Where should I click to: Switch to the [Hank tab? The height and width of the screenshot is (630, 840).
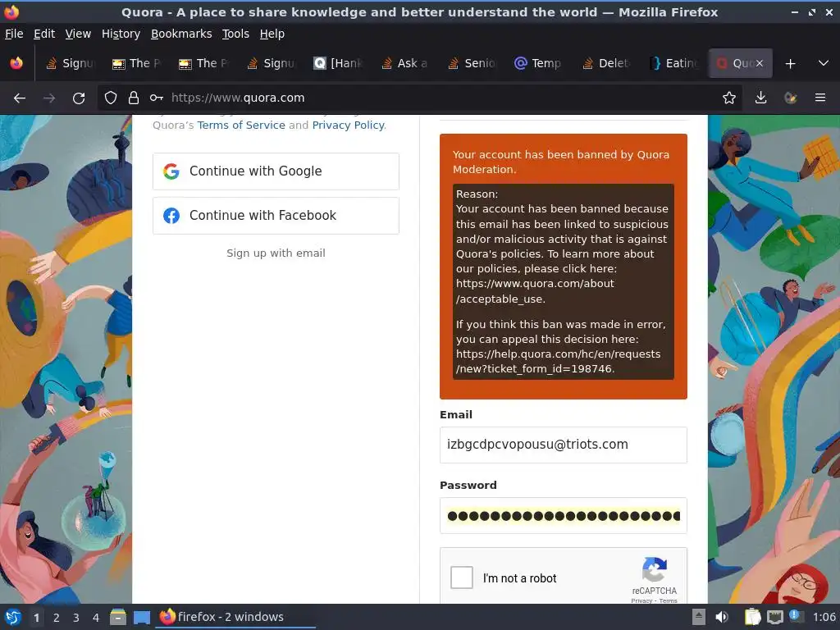(x=338, y=63)
